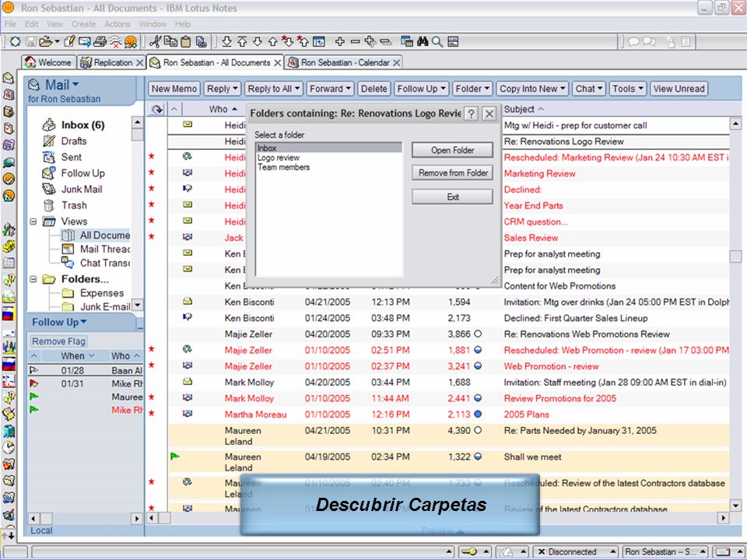Select the Expenses folder in the tree
This screenshot has height=560, width=747.
click(x=101, y=293)
